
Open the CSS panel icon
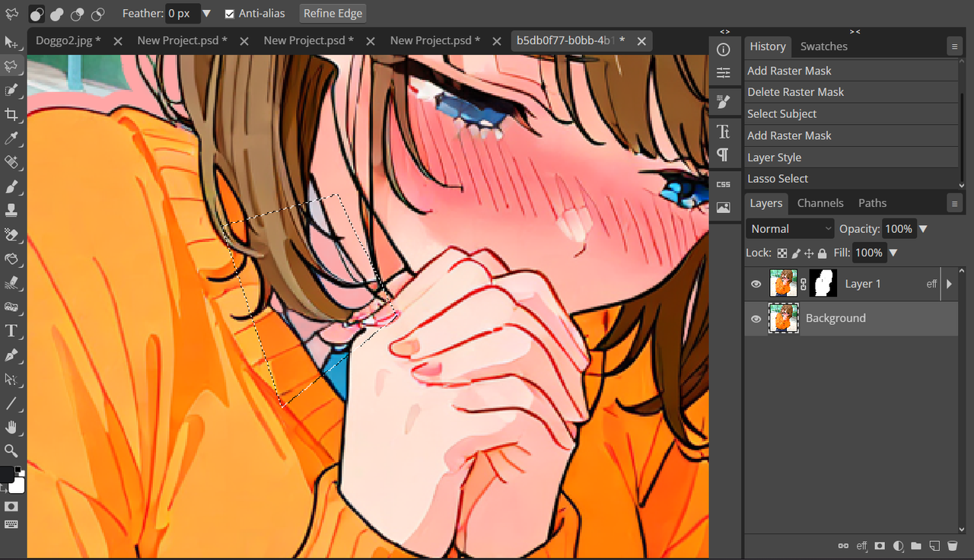point(724,184)
